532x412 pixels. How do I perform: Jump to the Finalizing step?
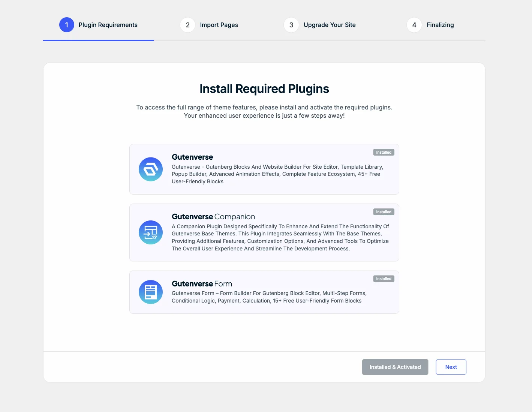pyautogui.click(x=440, y=25)
